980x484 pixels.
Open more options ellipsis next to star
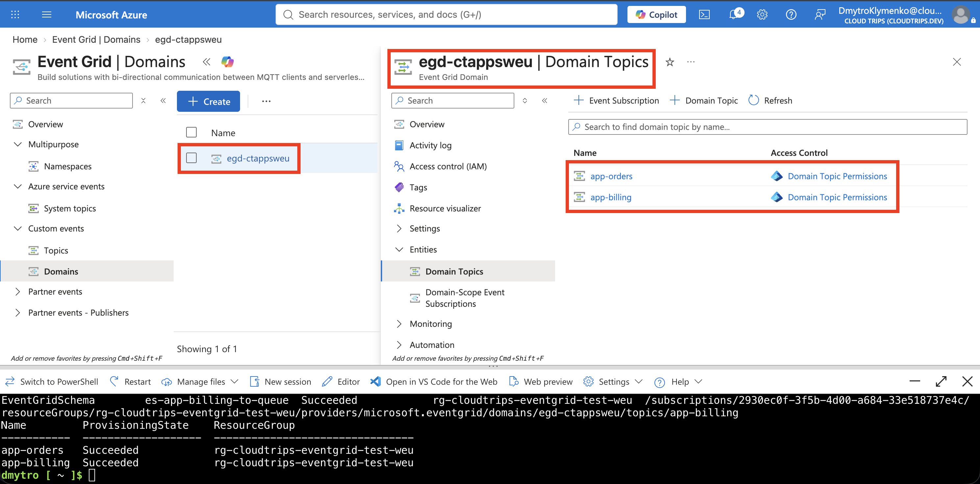coord(691,62)
